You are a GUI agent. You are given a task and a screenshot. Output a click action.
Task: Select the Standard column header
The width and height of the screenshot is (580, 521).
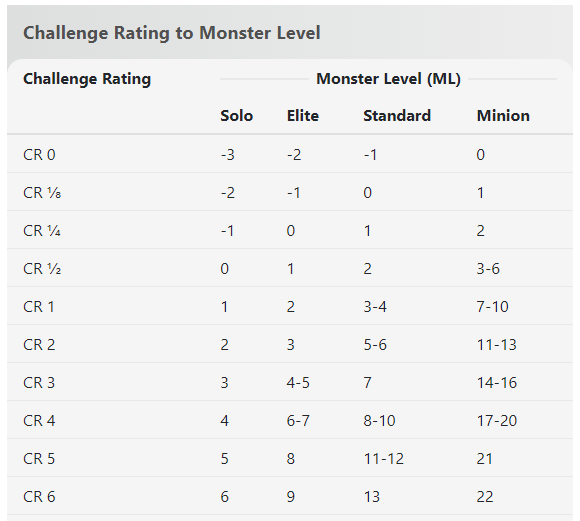pyautogui.click(x=397, y=116)
